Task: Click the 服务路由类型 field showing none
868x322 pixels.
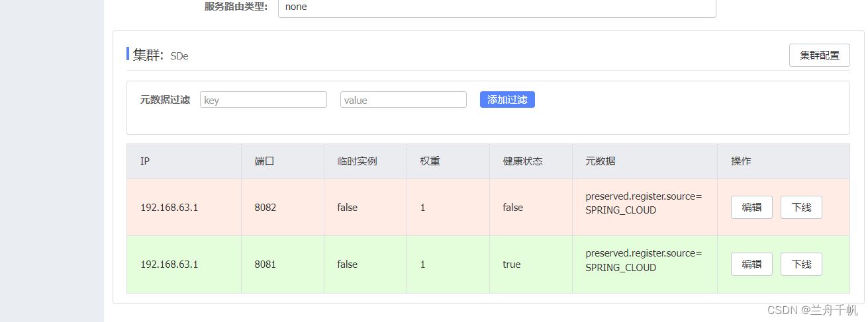Action: point(497,7)
